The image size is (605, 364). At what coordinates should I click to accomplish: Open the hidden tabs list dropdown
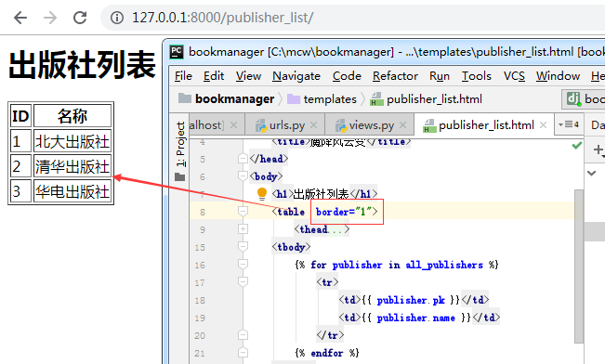(569, 124)
